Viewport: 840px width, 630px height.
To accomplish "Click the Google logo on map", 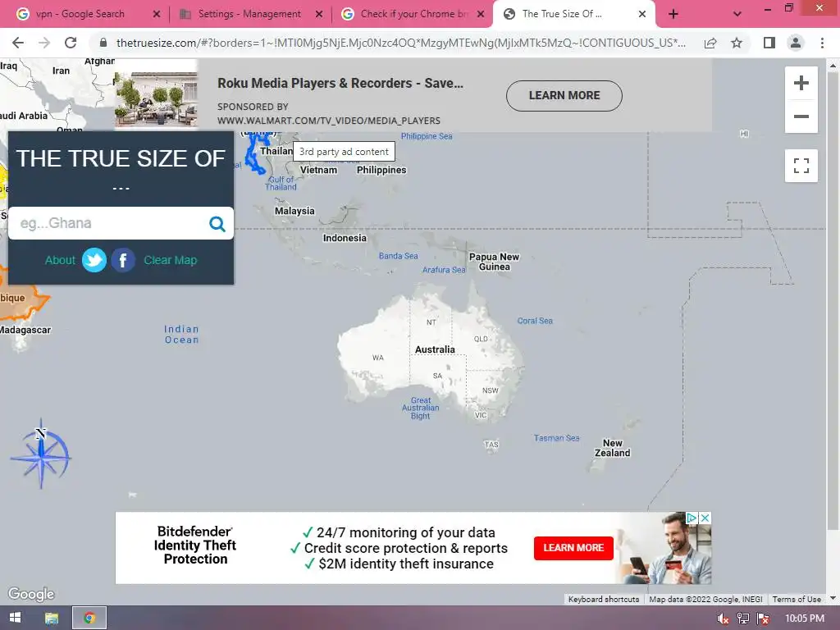I will click(x=32, y=594).
